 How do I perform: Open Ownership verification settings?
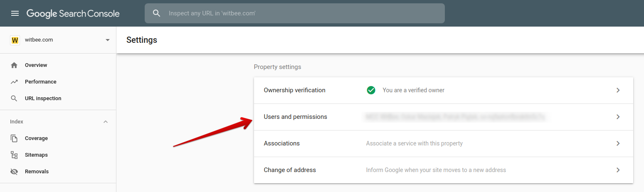444,90
